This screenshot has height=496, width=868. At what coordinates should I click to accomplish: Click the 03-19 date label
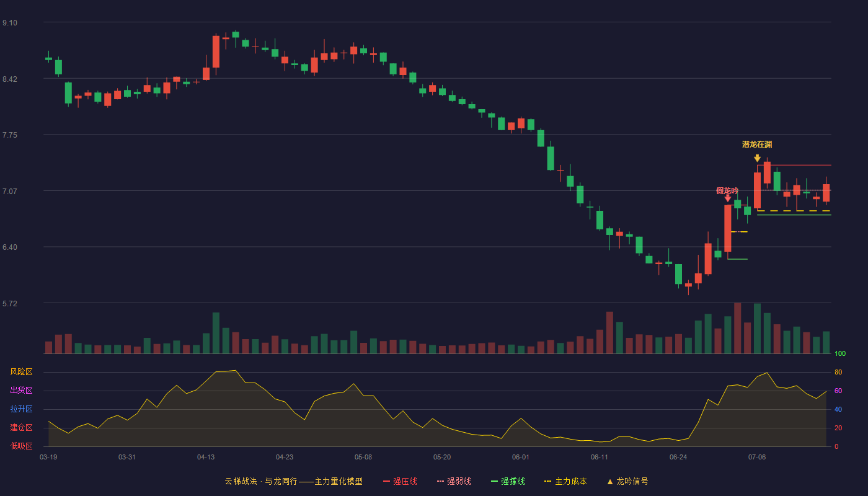tap(48, 457)
